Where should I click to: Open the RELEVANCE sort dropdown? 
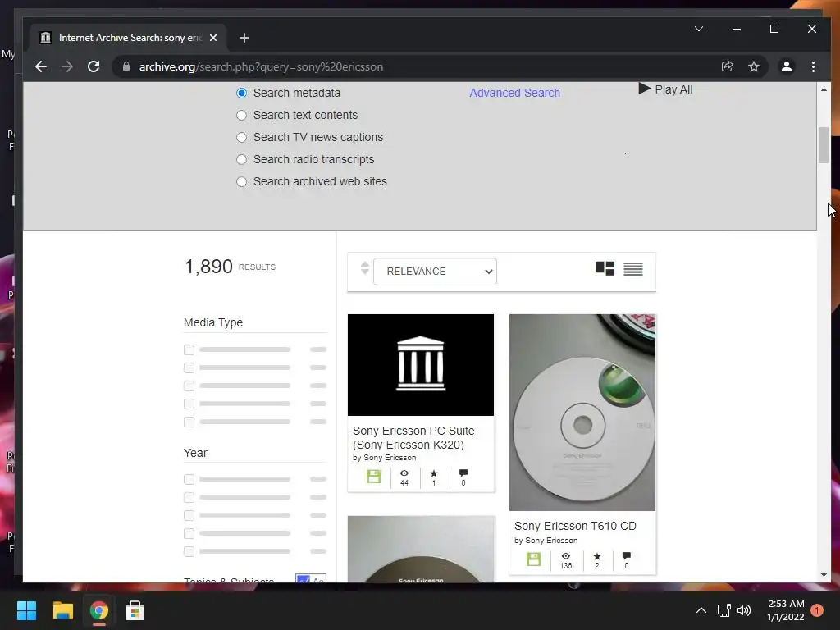(x=435, y=272)
